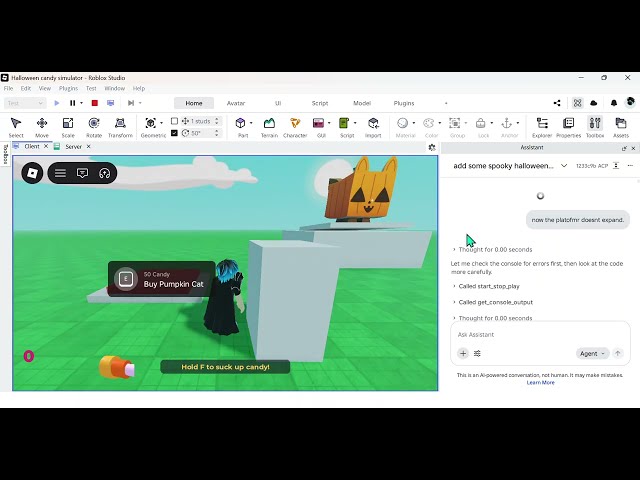Pick the Rotate tool
This screenshot has width=640, height=480.
(x=94, y=127)
